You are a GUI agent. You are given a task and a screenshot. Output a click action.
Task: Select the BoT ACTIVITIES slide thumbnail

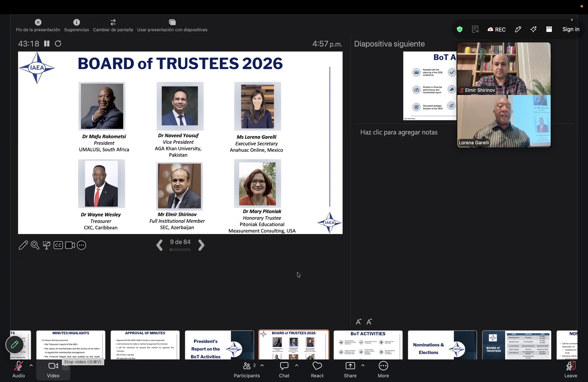coord(368,345)
